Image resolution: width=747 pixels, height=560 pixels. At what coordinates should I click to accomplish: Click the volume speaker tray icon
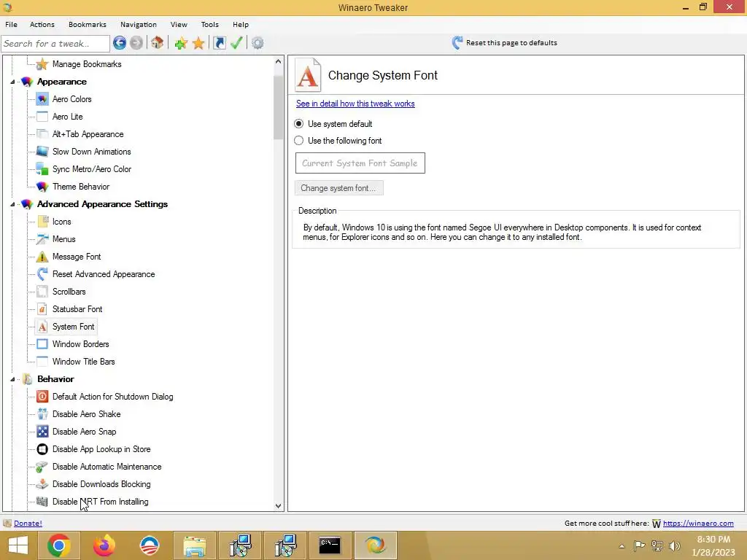point(674,546)
